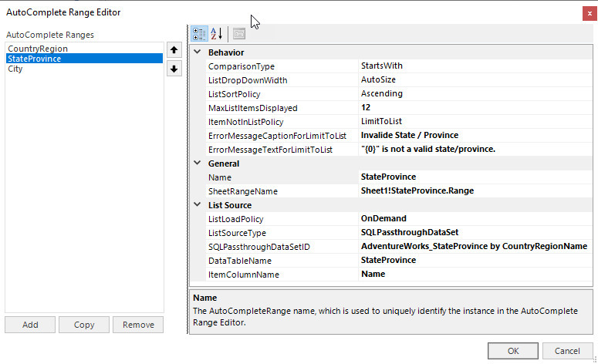The width and height of the screenshot is (598, 364).
Task: Edit the Name value StateProvince
Action: point(475,177)
